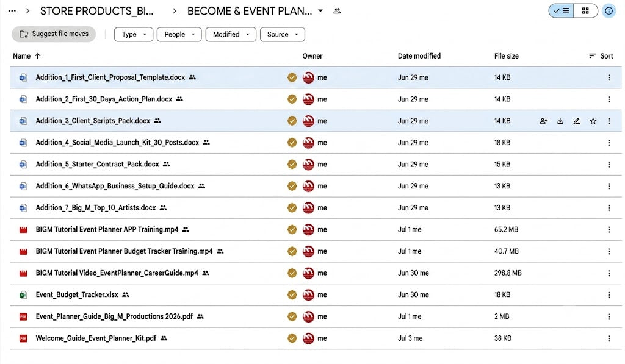This screenshot has width=625, height=364.
Task: Open more actions for EventPlanner_CareerGuide.mp4
Action: (609, 273)
